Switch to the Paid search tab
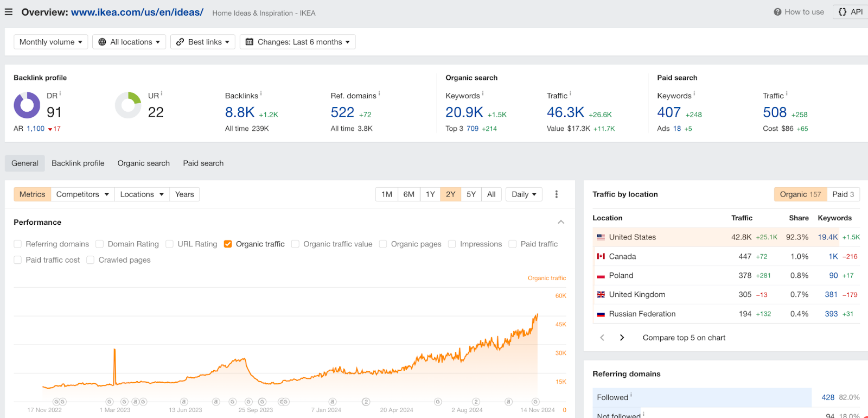This screenshot has width=868, height=418. coord(203,163)
